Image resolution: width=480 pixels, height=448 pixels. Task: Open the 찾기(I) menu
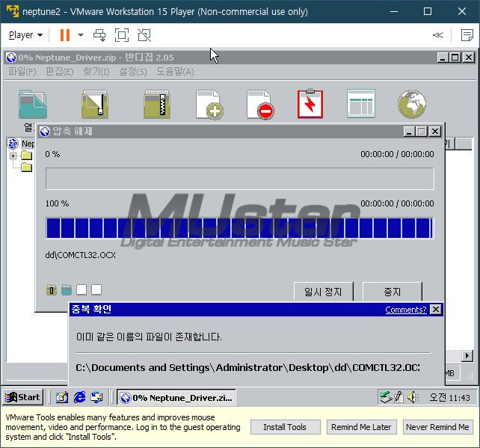[x=96, y=72]
